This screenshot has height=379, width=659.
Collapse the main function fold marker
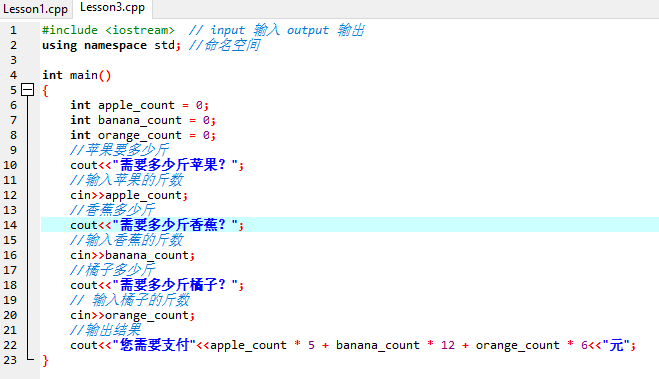28,89
